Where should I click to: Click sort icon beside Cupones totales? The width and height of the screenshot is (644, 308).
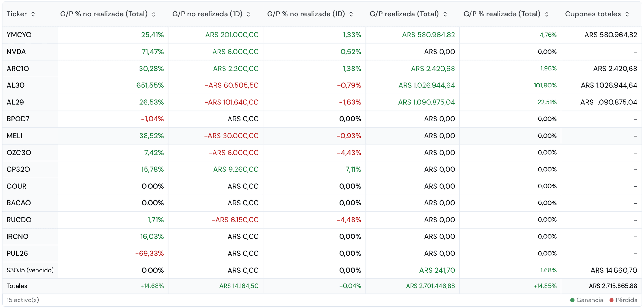[x=627, y=14]
